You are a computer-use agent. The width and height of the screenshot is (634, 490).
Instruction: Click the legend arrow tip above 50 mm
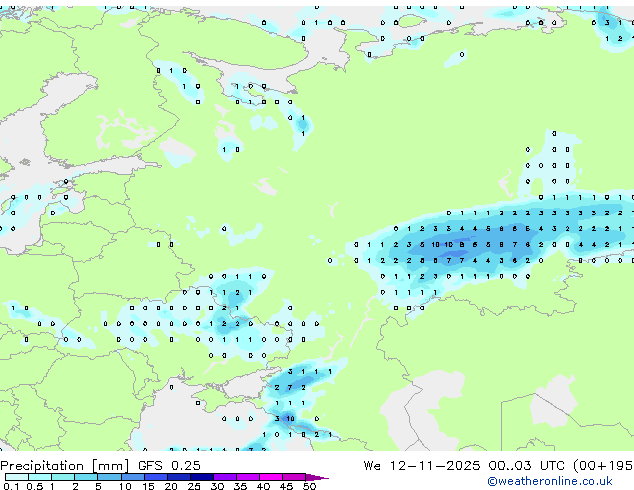point(317,477)
